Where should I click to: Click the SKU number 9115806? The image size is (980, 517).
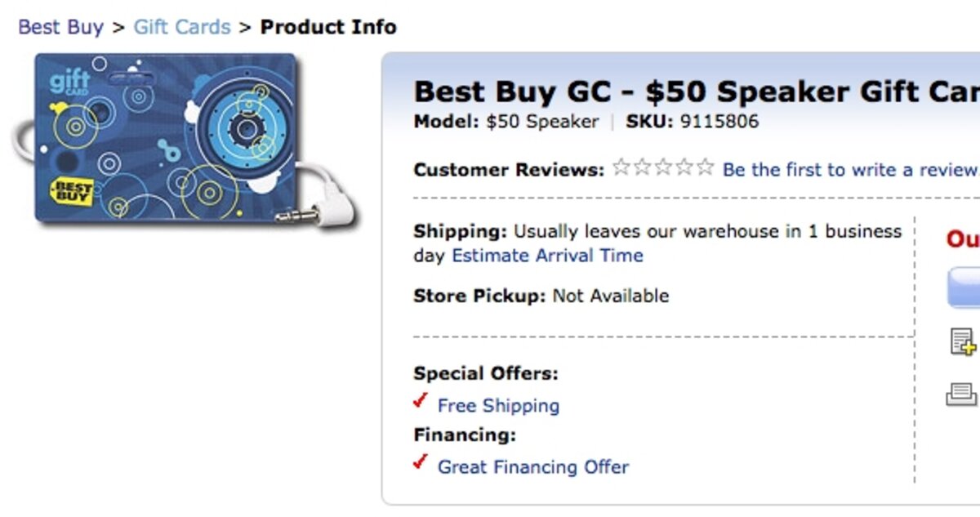click(719, 123)
